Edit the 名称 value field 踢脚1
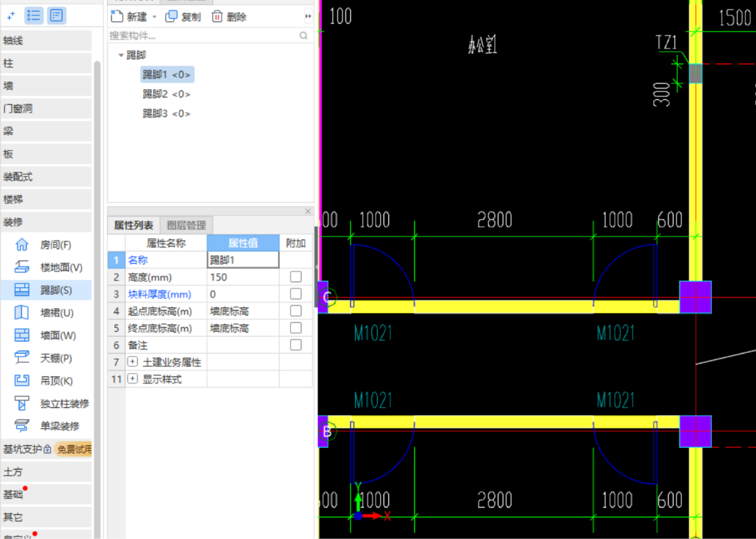756x539 pixels. 243,260
